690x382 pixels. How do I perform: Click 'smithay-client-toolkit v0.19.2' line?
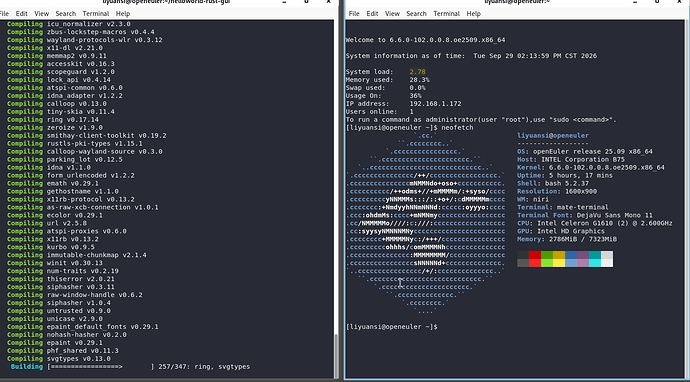(x=87, y=136)
